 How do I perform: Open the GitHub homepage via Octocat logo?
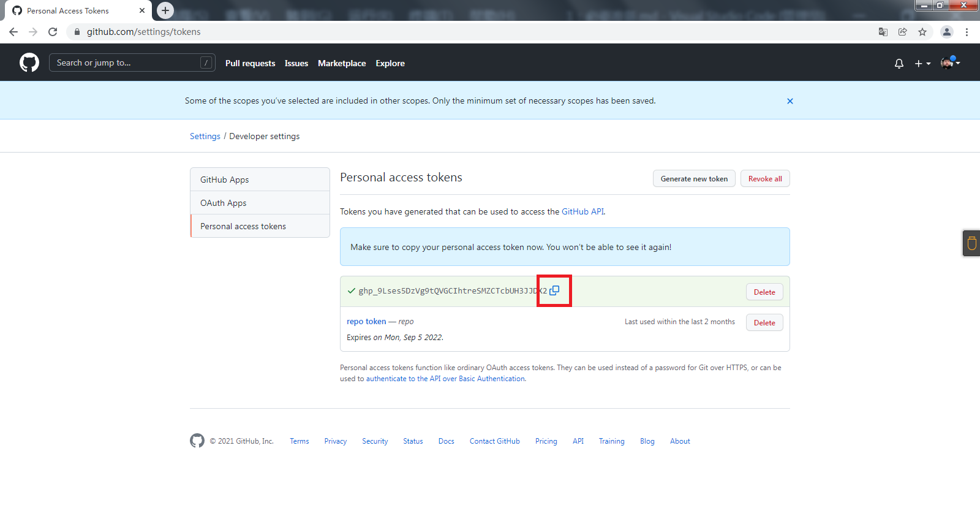(x=29, y=63)
